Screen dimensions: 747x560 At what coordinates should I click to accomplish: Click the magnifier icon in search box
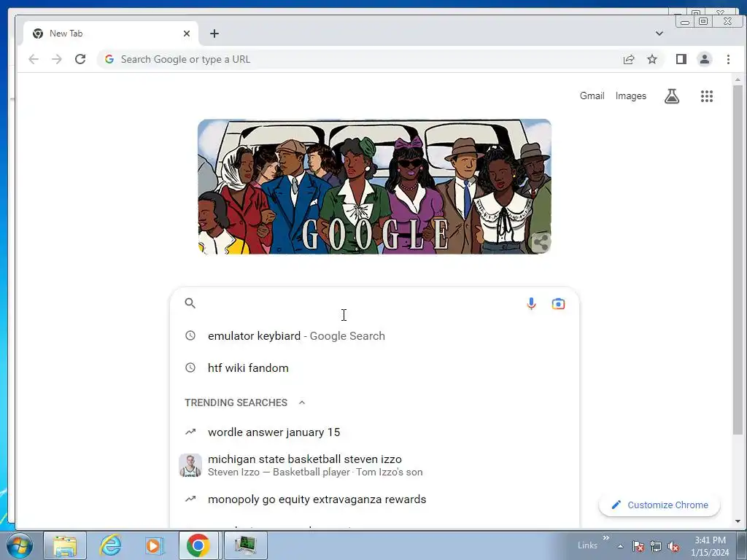[x=190, y=303]
